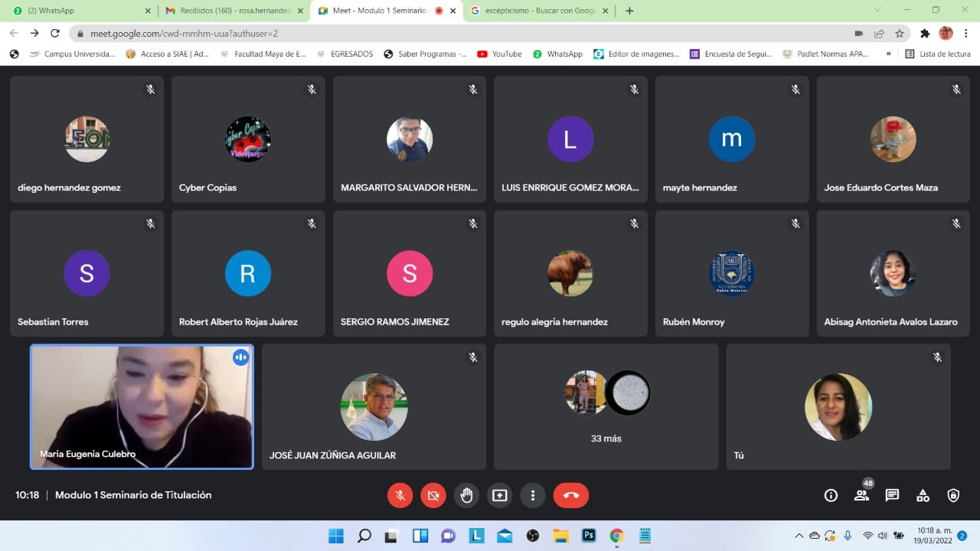Toggle the microphone mute button
Viewport: 980px width, 551px height.
point(400,495)
